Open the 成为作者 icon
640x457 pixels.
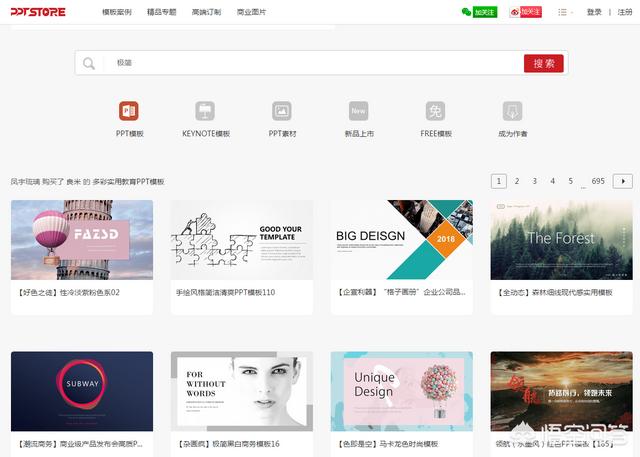pyautogui.click(x=512, y=111)
